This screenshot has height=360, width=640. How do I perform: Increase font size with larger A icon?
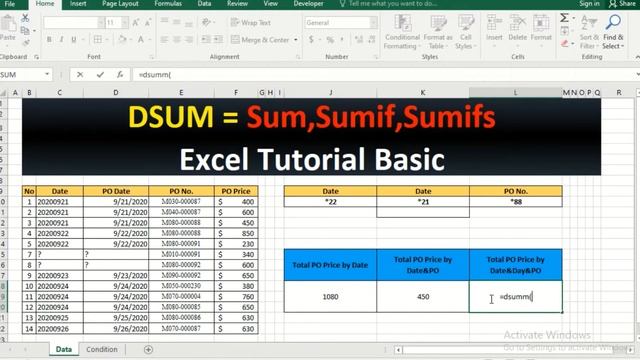coord(136,22)
